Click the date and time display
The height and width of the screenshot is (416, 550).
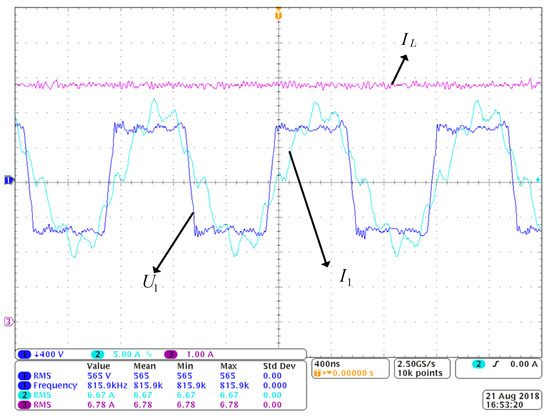pyautogui.click(x=512, y=400)
